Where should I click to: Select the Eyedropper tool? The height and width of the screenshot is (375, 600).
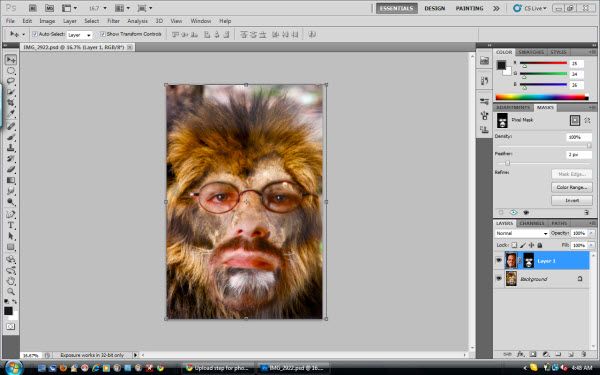pos(11,113)
